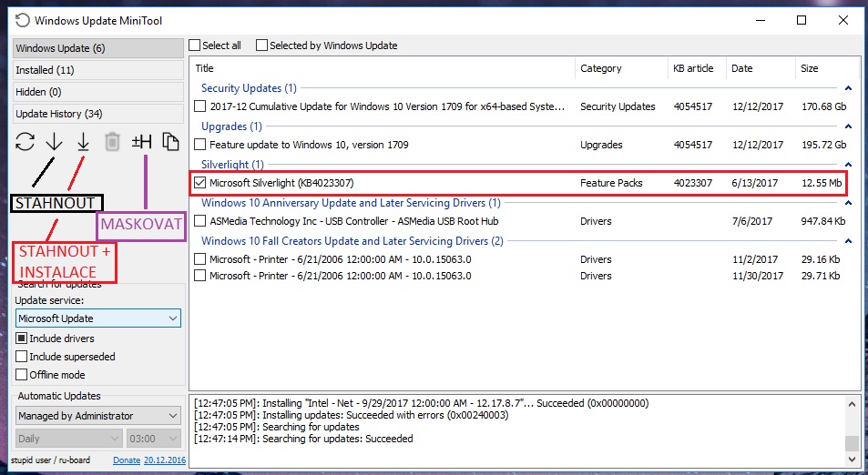Click the 170.68 Gb size value
Image resolution: width=868 pixels, height=475 pixels.
(823, 106)
